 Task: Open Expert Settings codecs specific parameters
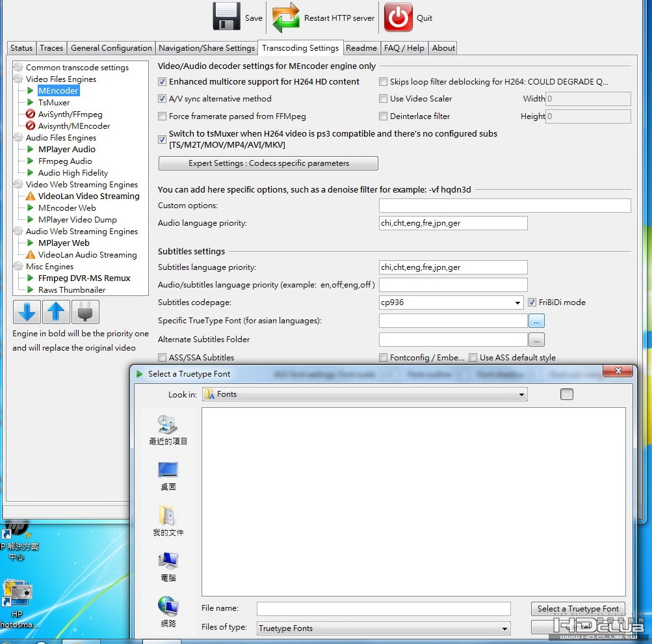268,163
